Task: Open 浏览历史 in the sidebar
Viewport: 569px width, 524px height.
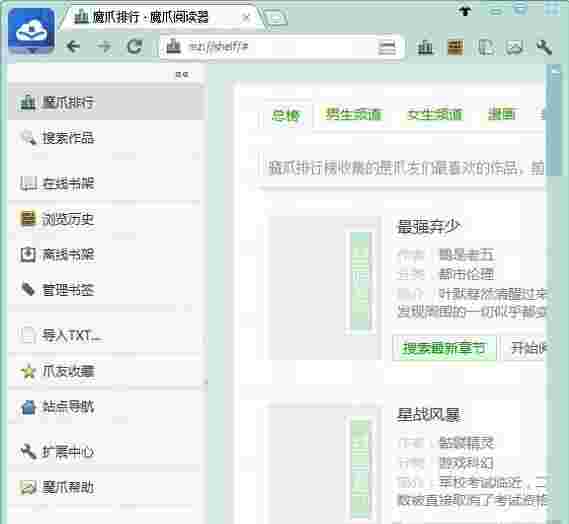Action: click(106, 219)
